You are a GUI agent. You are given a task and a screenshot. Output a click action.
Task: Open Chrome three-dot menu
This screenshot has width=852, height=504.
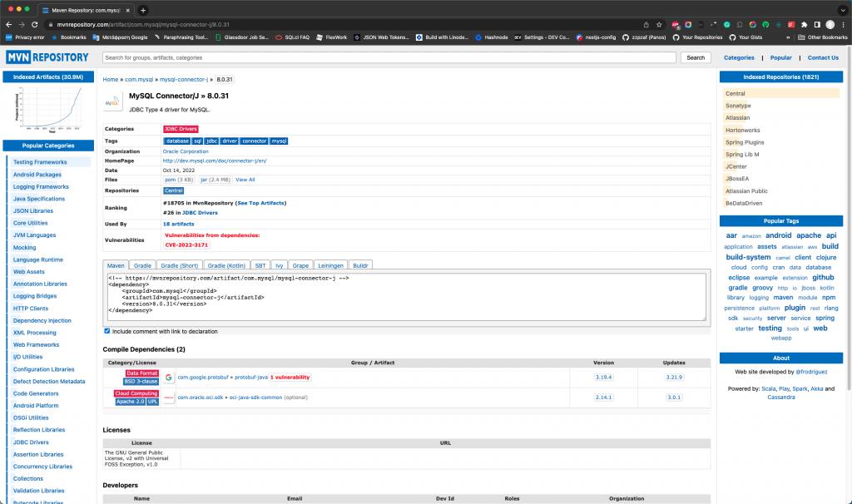pos(844,24)
